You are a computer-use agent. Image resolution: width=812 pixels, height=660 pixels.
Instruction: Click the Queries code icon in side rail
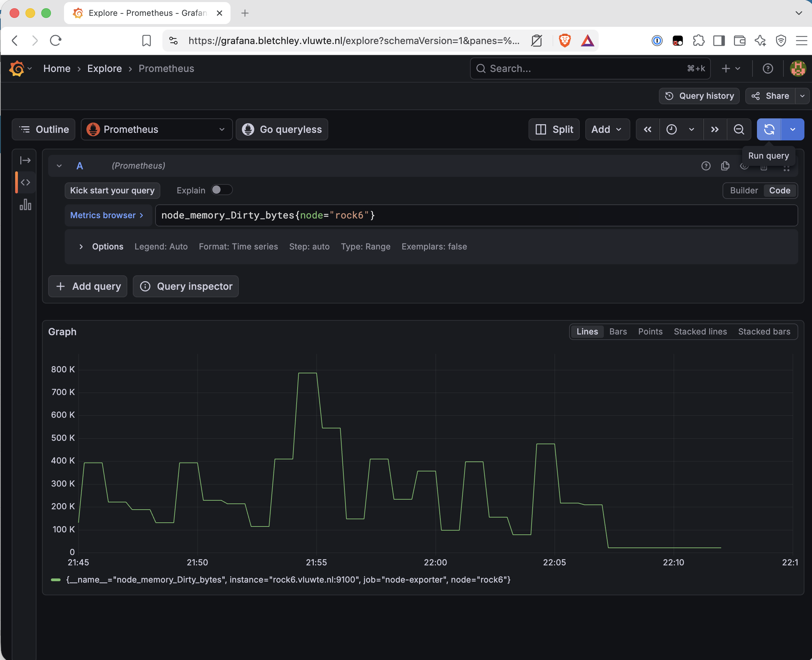click(x=25, y=182)
